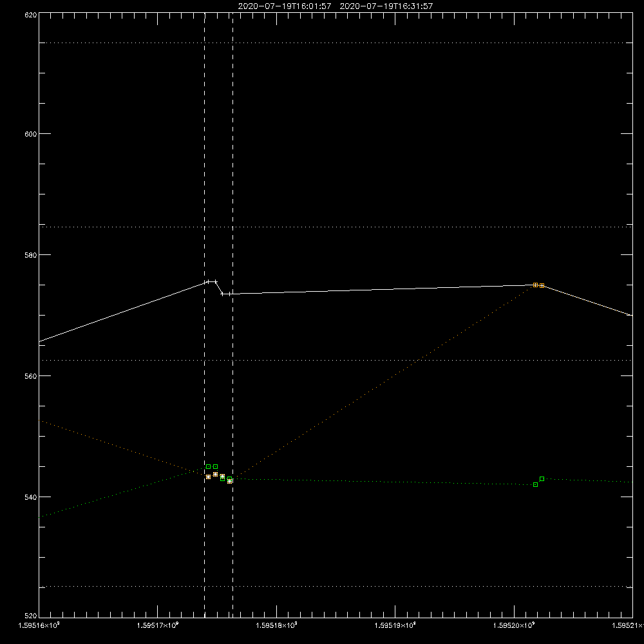The image size is (644, 644).
Task: Pick the earlier dashed vertical time marker line
Action: 205,314
